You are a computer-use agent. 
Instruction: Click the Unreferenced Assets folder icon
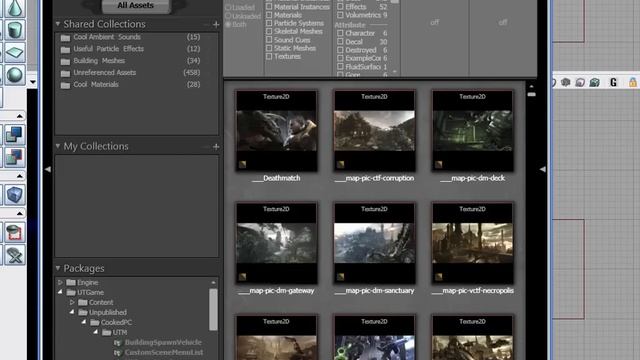tap(65, 73)
